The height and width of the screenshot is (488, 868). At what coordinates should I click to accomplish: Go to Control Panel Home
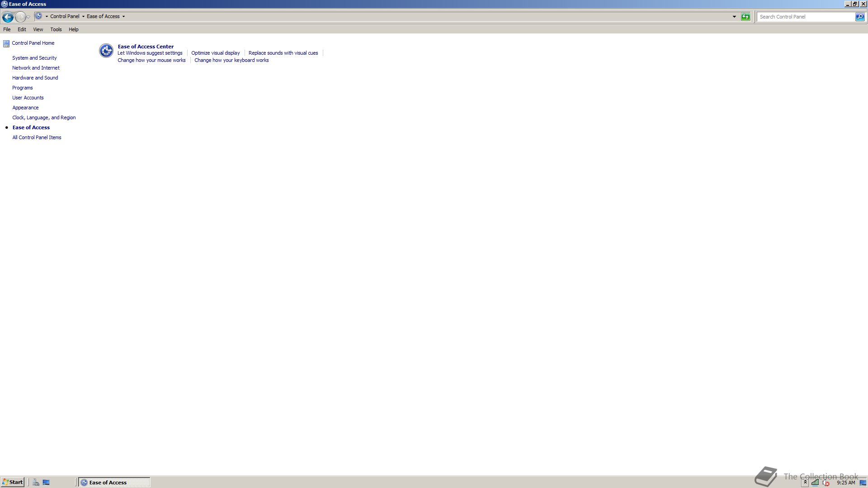click(33, 43)
